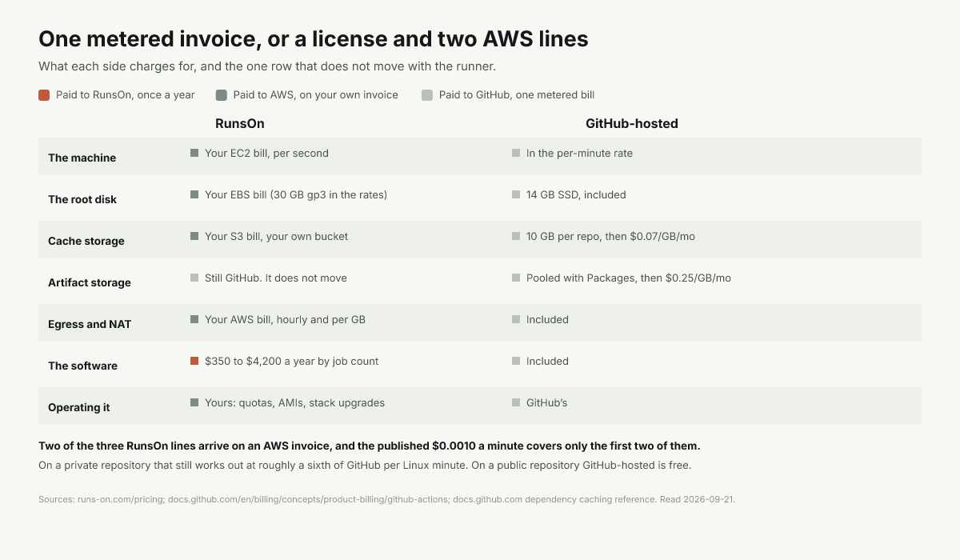
Task: Click the text "Your EC2 bill, per second"
Action: (266, 153)
